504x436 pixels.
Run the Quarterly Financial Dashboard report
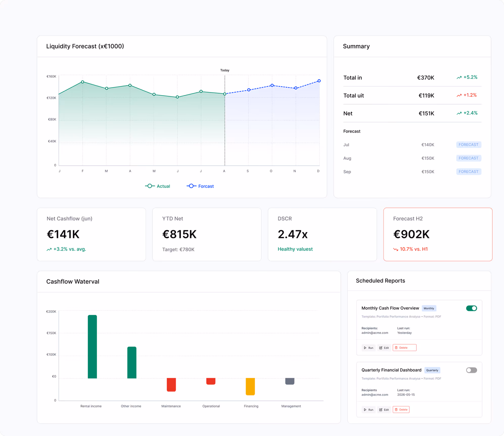(x=369, y=410)
